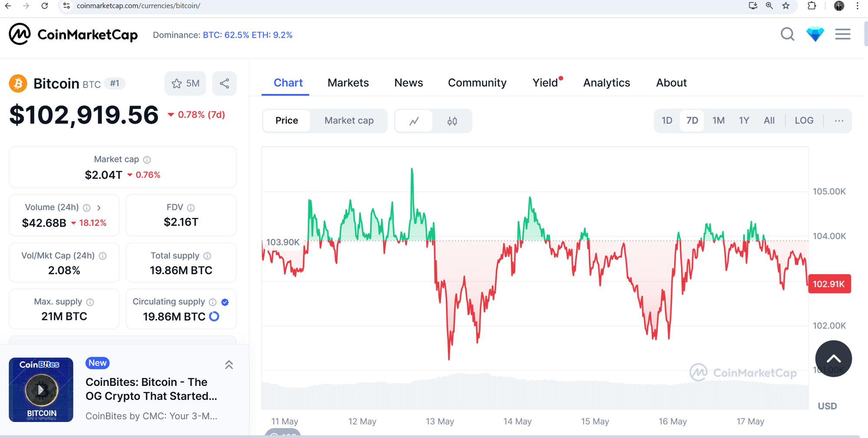Open browser zoom icon
868x438 pixels.
click(x=769, y=6)
